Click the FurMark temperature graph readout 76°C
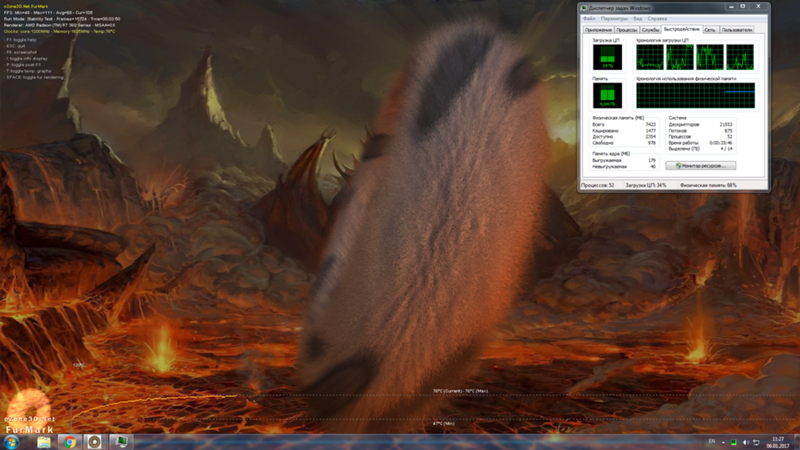Image resolution: width=800 pixels, height=450 pixels. (x=460, y=391)
